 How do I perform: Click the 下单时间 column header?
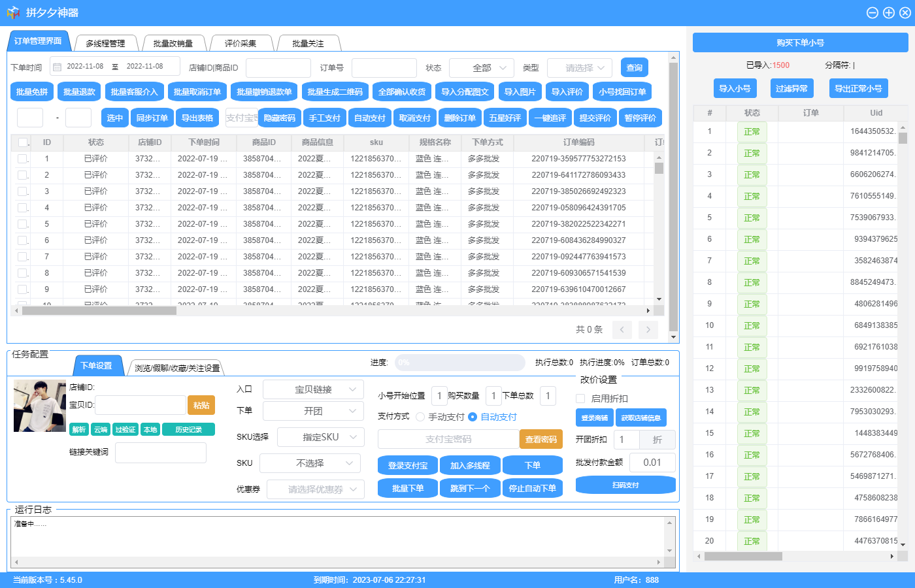[204, 142]
